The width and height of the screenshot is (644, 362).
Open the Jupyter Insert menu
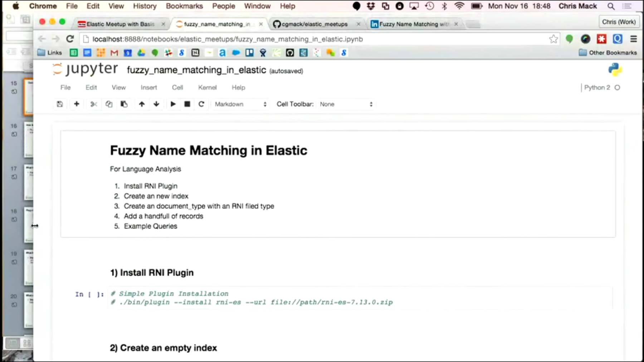[x=149, y=87]
